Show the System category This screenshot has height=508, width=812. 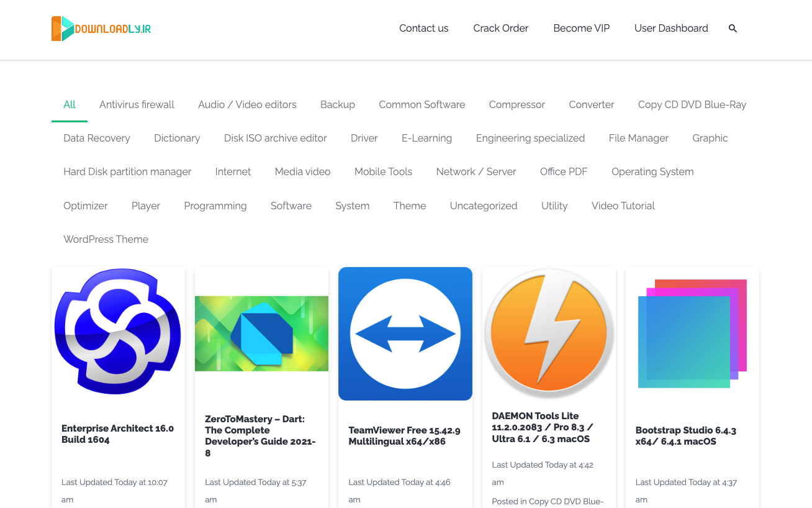(352, 206)
